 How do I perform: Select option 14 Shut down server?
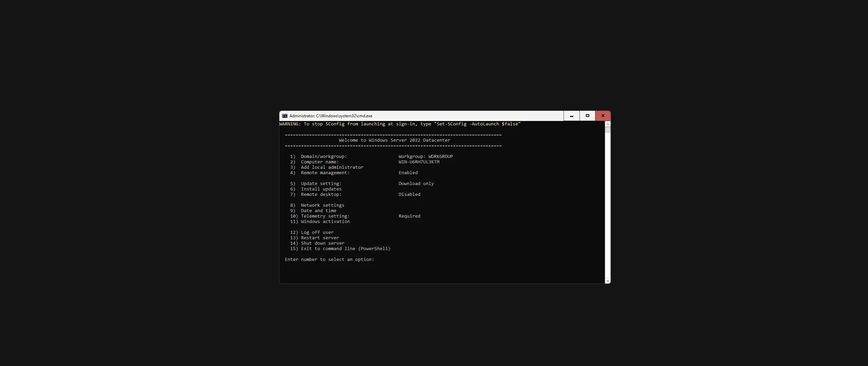(317, 243)
